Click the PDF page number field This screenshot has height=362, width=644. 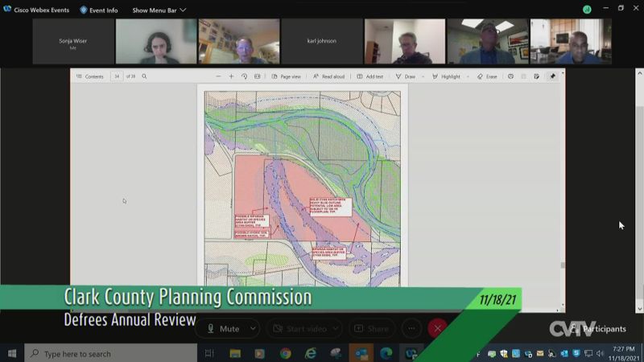click(x=117, y=76)
